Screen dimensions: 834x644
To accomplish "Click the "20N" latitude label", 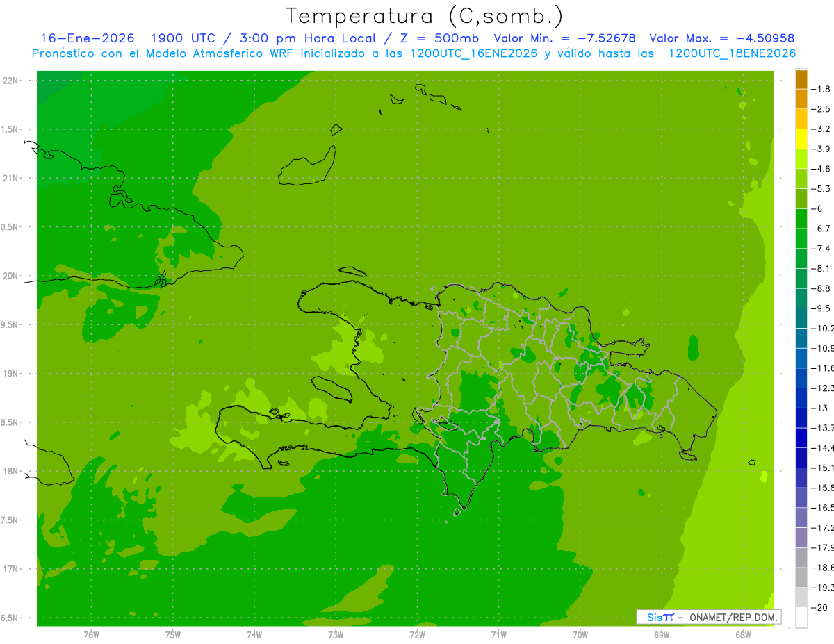I will tap(10, 276).
